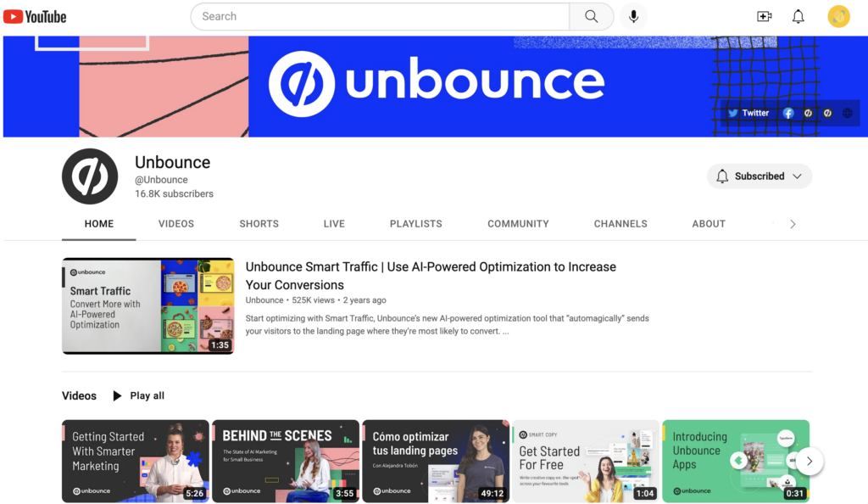Open the Unbounce Smart Traffic video title

click(x=431, y=276)
